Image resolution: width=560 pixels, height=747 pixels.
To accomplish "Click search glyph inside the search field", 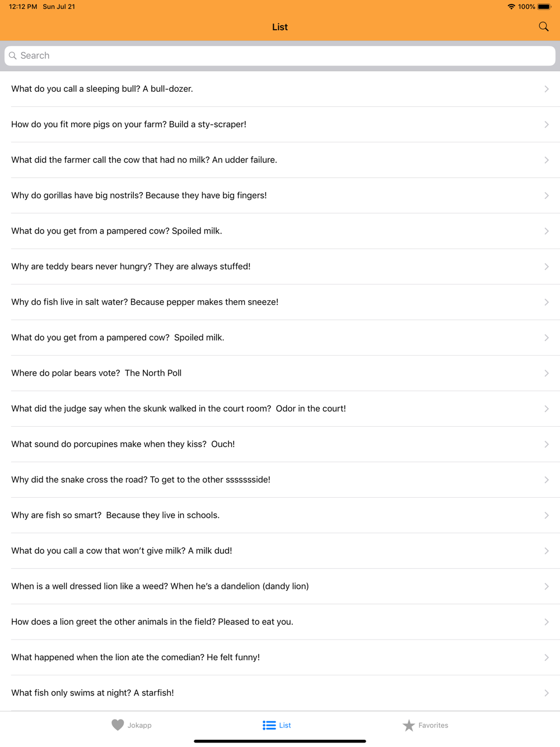I will [x=13, y=55].
